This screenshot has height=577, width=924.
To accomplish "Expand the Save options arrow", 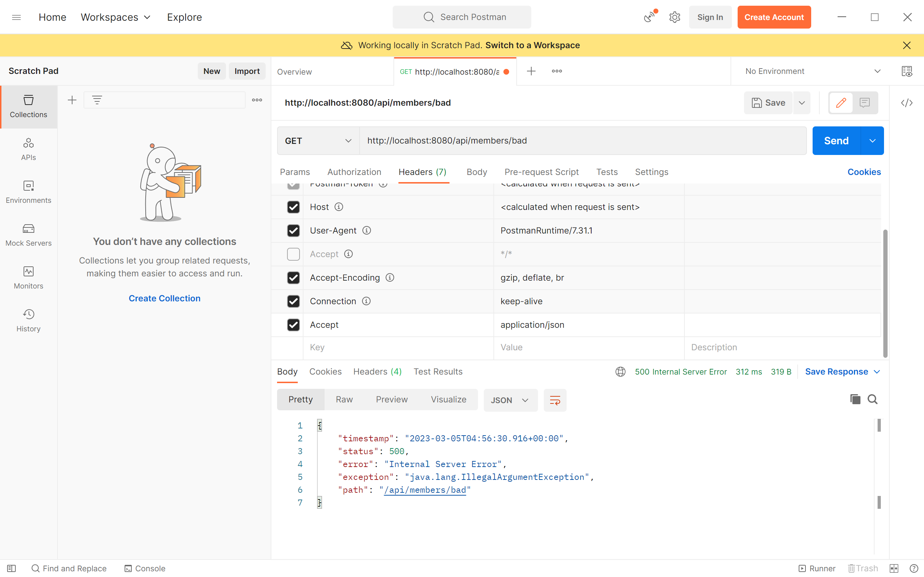I will [x=802, y=103].
